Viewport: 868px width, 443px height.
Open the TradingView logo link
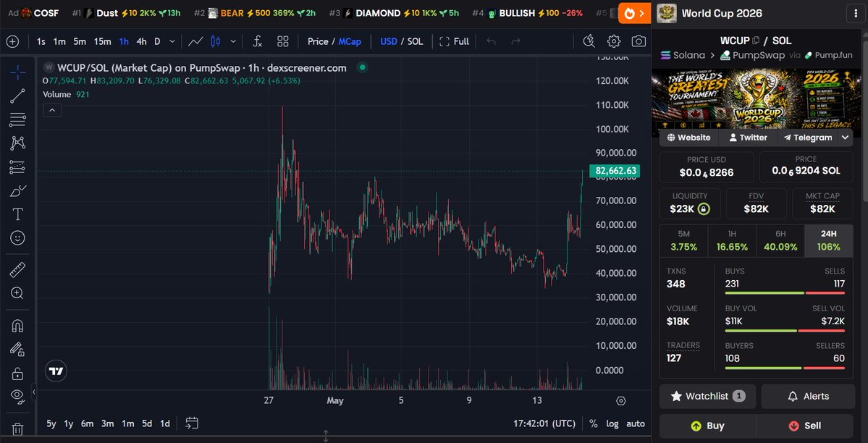coord(56,371)
